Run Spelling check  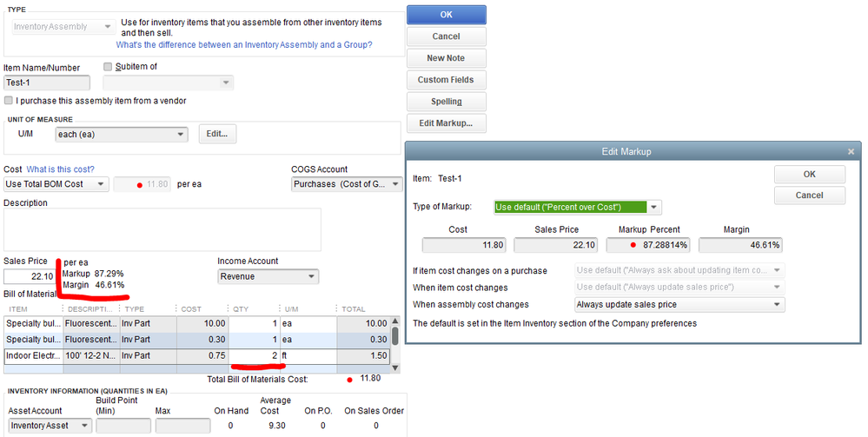[x=447, y=102]
